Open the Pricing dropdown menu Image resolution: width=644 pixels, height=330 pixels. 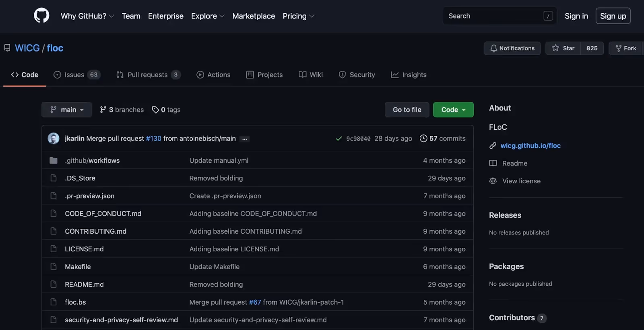pyautogui.click(x=298, y=16)
